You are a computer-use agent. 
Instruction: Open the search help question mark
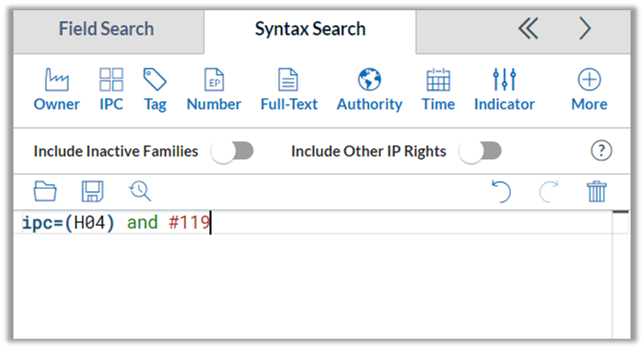click(x=601, y=151)
